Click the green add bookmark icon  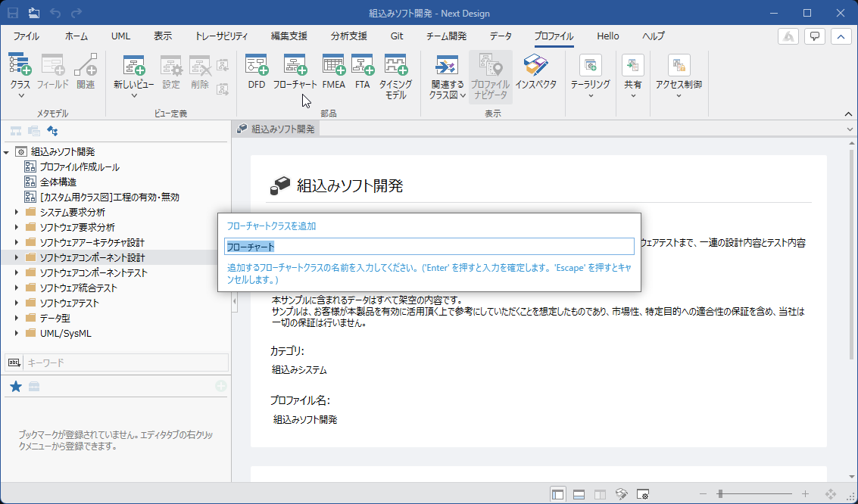(220, 387)
